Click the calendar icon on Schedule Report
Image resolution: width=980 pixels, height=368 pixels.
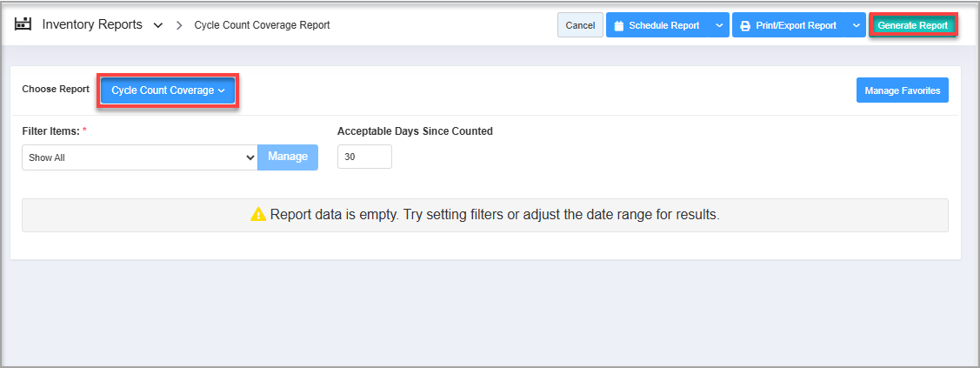click(x=619, y=26)
